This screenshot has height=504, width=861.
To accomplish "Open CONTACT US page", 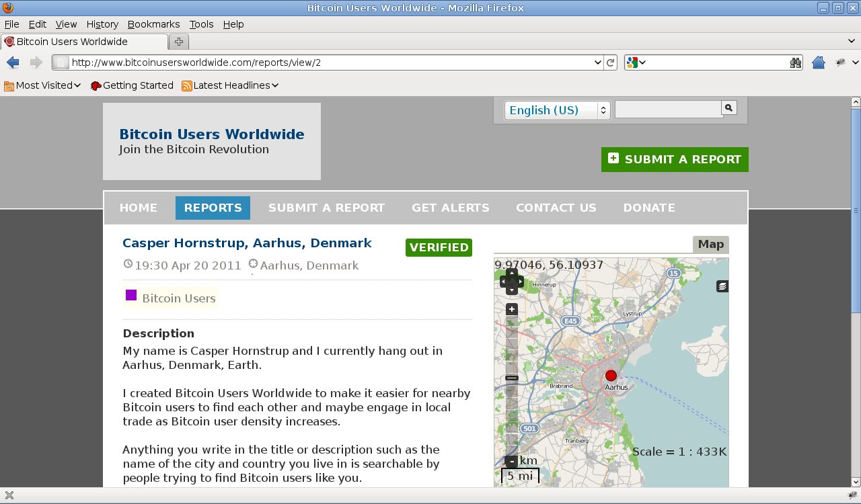I will click(556, 208).
